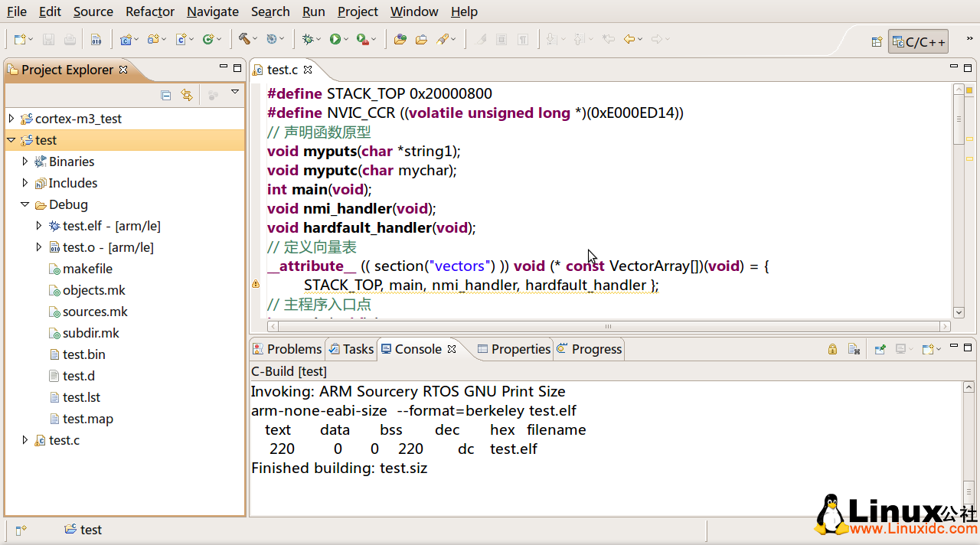Collapse the Debug folder
The width and height of the screenshot is (980, 545).
click(x=24, y=204)
